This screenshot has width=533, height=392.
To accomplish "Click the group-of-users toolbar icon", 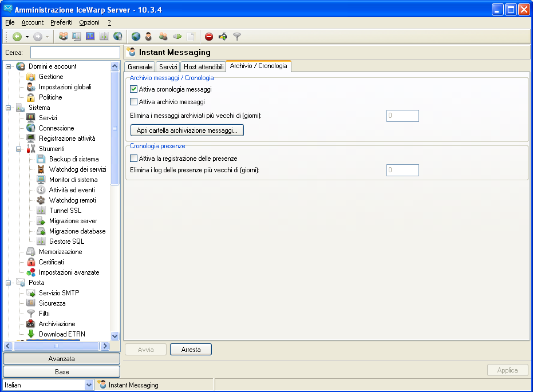I will [x=63, y=36].
